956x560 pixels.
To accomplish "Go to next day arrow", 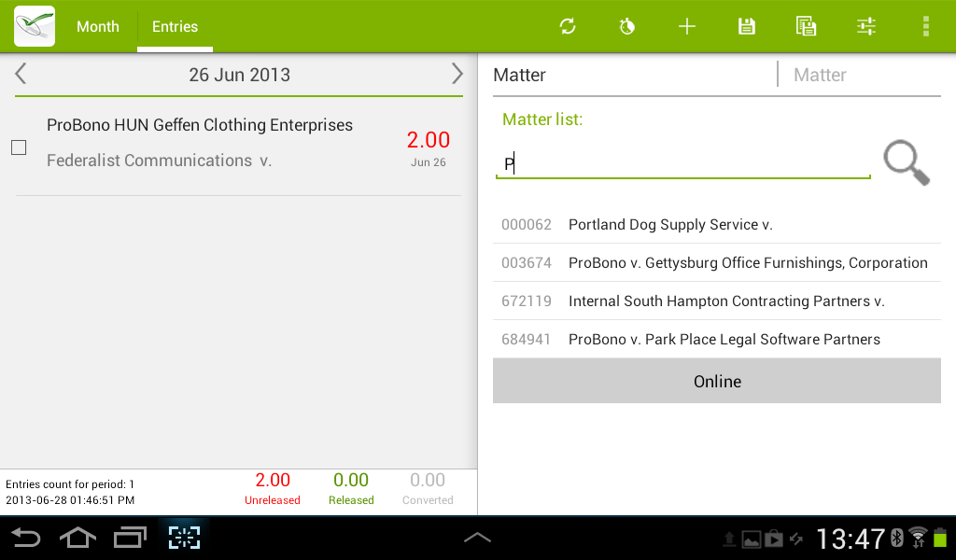I will point(457,74).
